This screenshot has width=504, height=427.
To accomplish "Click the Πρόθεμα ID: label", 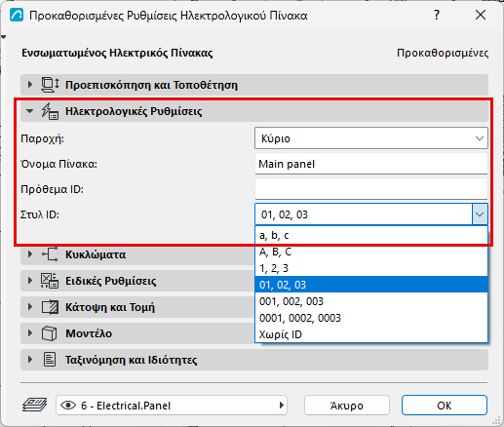I will click(52, 189).
